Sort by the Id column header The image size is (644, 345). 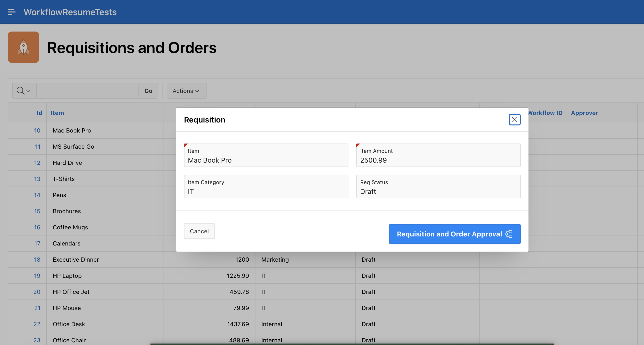pos(39,113)
